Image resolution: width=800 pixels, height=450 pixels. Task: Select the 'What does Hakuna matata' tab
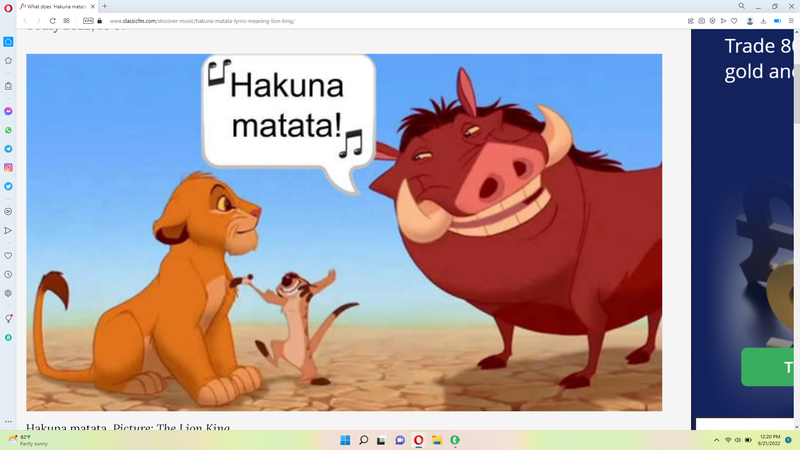tap(57, 7)
